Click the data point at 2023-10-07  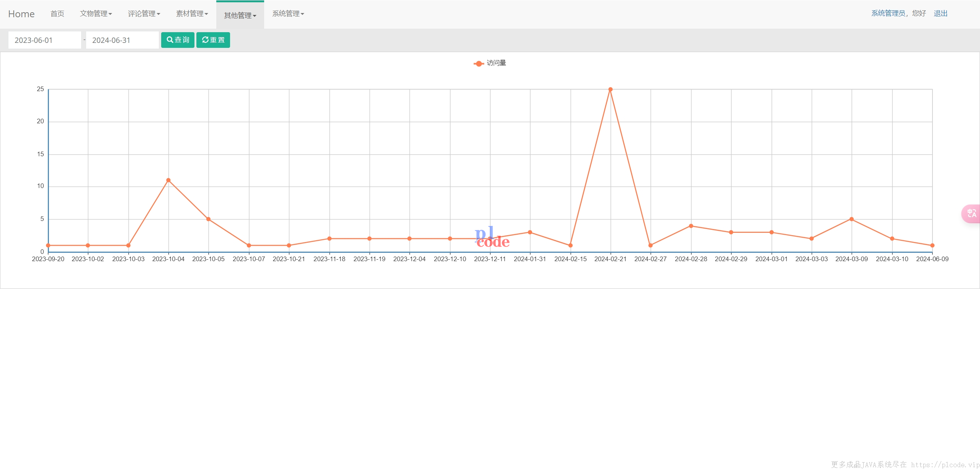[249, 245]
